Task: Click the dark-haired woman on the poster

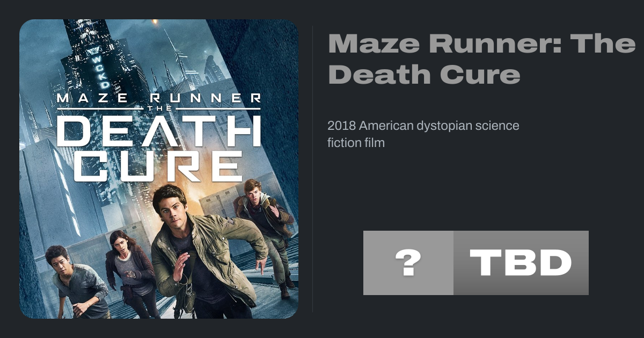Action: coord(129,274)
